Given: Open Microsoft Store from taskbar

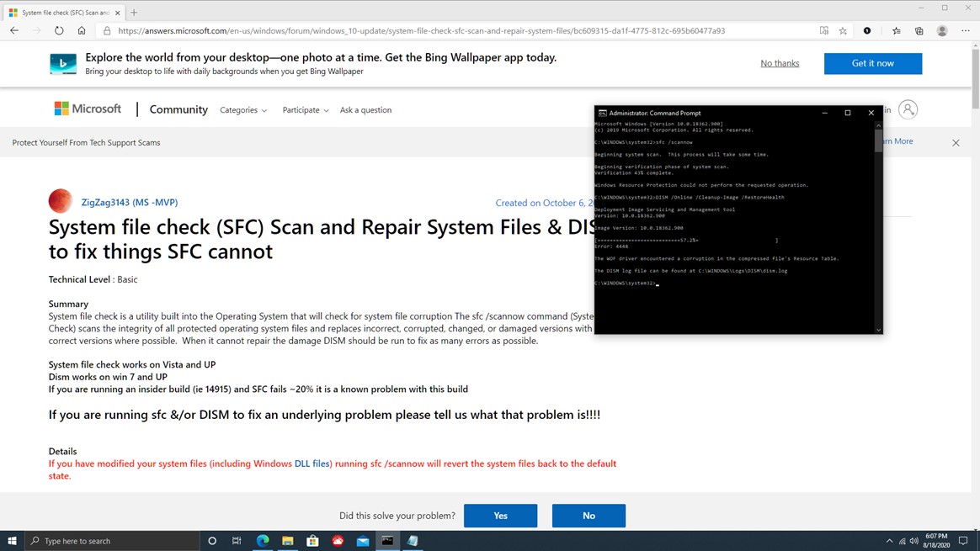Looking at the screenshot, I should [x=312, y=541].
